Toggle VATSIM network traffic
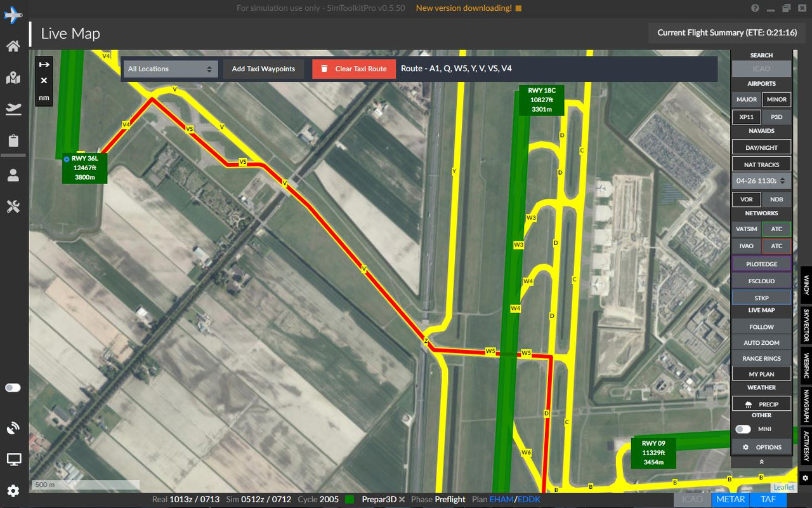Image resolution: width=812 pixels, height=508 pixels. pos(747,229)
